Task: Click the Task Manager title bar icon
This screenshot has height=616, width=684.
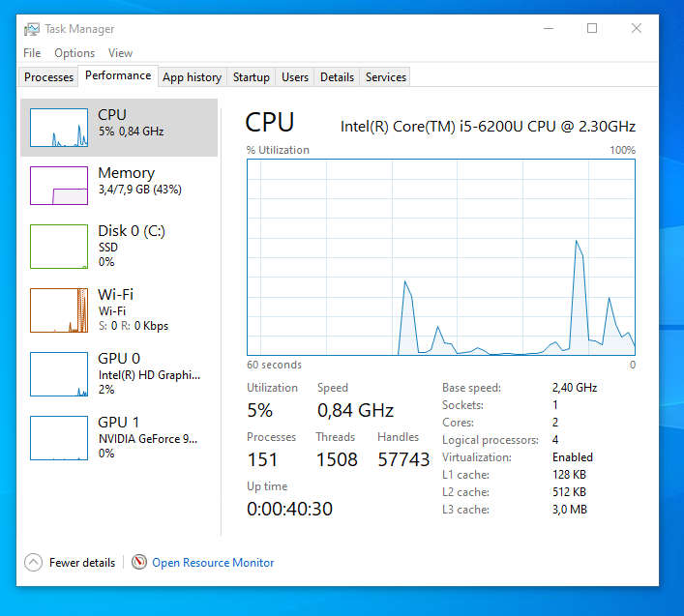Action: point(31,29)
